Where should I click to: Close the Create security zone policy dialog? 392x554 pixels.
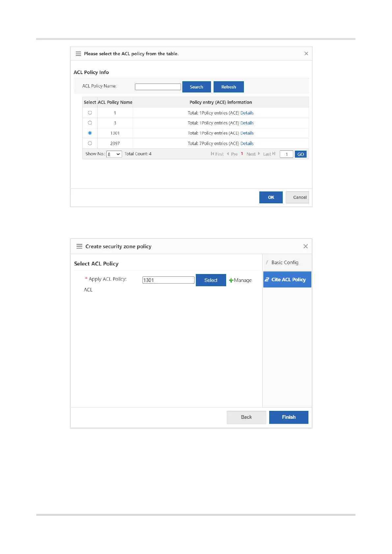pos(305,246)
